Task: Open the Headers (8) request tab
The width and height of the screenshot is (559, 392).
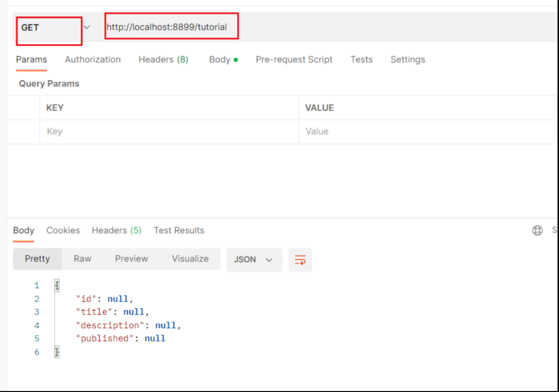Action: coord(163,59)
